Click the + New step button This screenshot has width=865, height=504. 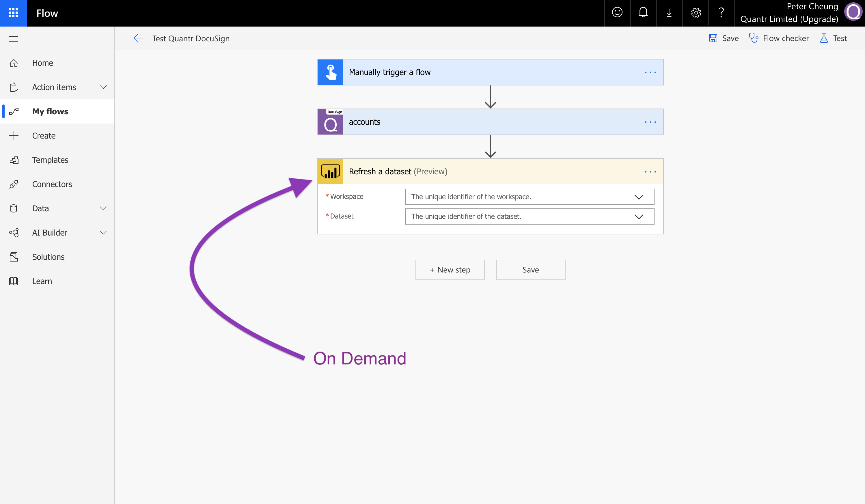[450, 270]
